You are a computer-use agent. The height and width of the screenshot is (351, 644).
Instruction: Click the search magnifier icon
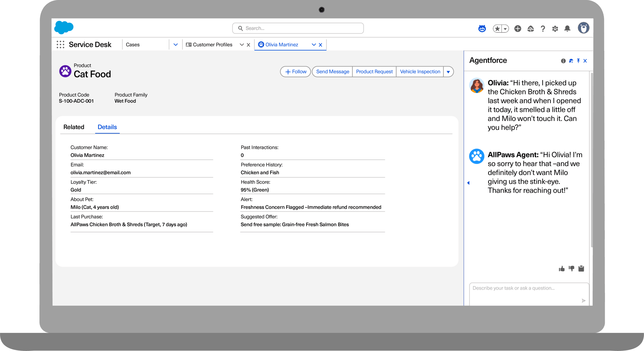tap(240, 28)
